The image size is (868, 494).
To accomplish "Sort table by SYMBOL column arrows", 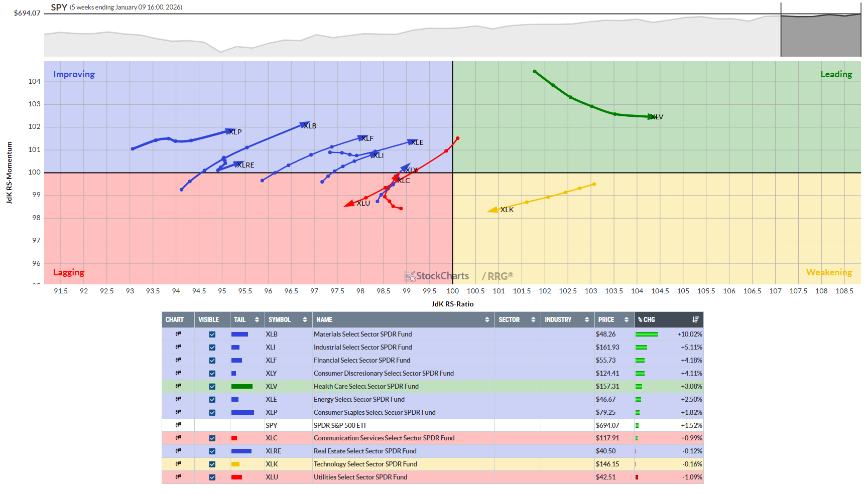I will point(305,319).
